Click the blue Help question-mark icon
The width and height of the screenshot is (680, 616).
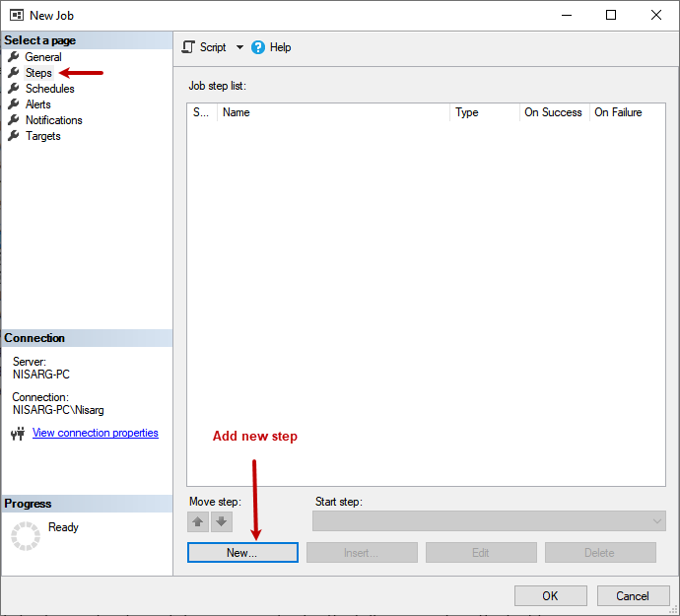[258, 47]
